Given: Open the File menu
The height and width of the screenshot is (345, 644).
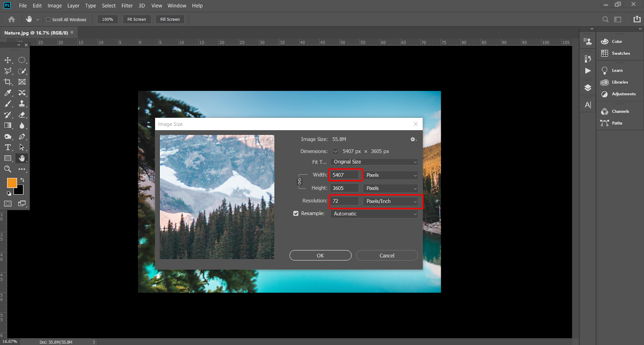Looking at the screenshot, I should [x=23, y=6].
